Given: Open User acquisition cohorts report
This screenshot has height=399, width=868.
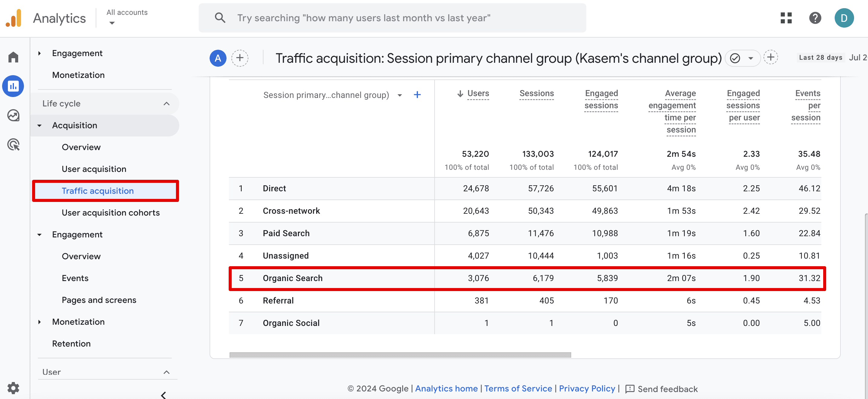Looking at the screenshot, I should point(111,213).
